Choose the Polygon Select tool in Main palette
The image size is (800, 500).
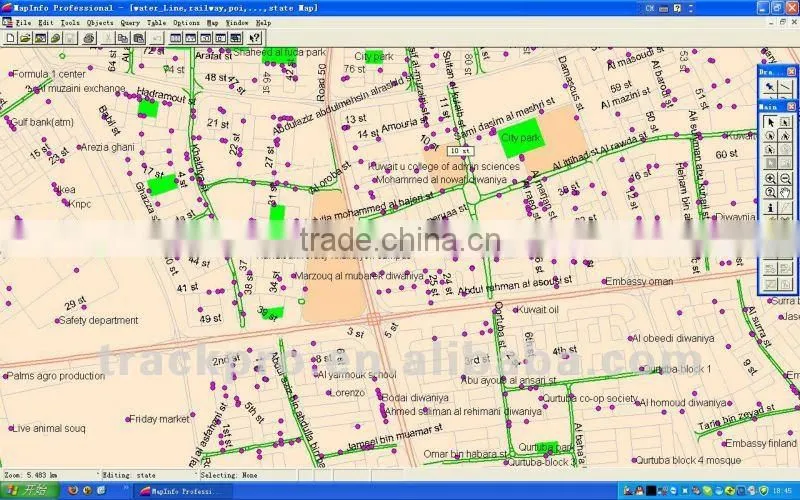[x=785, y=136]
